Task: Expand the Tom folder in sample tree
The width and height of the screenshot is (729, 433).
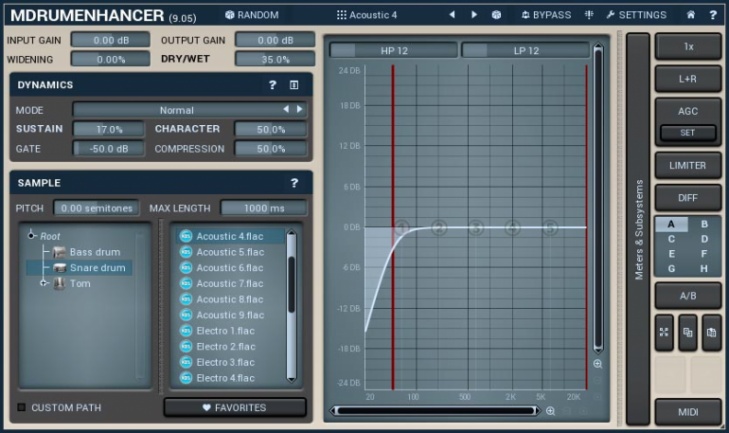Action: click(x=44, y=284)
